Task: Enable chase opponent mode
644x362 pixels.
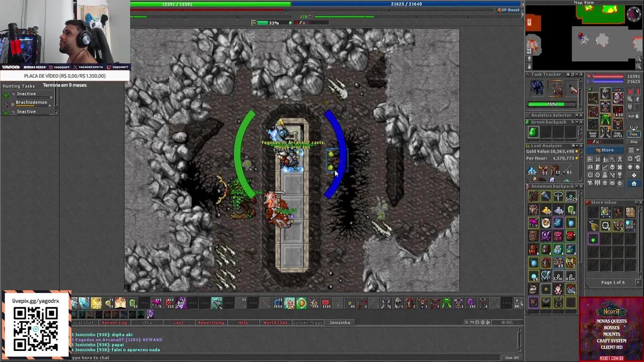Action: [x=637, y=99]
